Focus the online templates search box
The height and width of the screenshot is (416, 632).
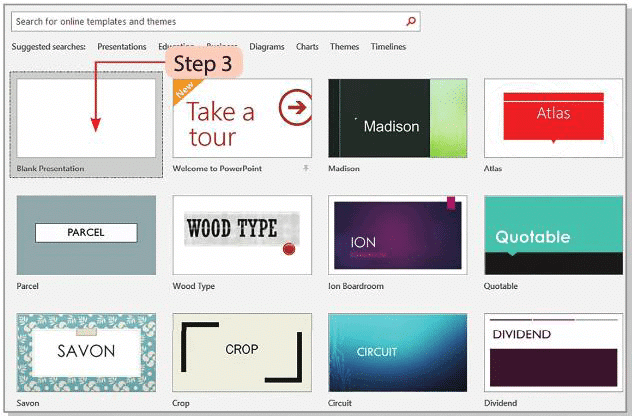tap(216, 21)
